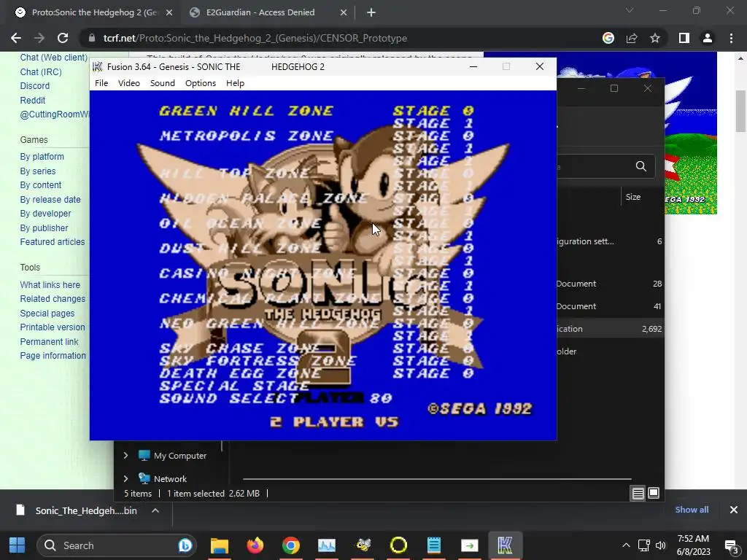Screen dimensions: 747x560
Task: Bookmark this page with the star icon
Action: point(655,38)
